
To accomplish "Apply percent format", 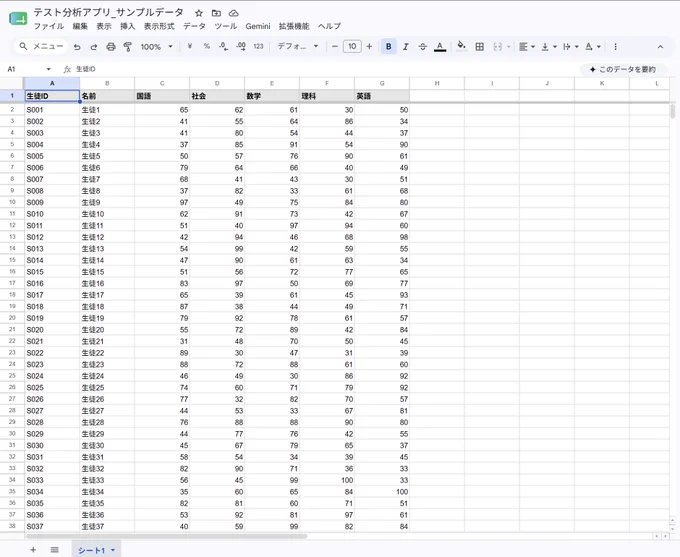I will (207, 46).
